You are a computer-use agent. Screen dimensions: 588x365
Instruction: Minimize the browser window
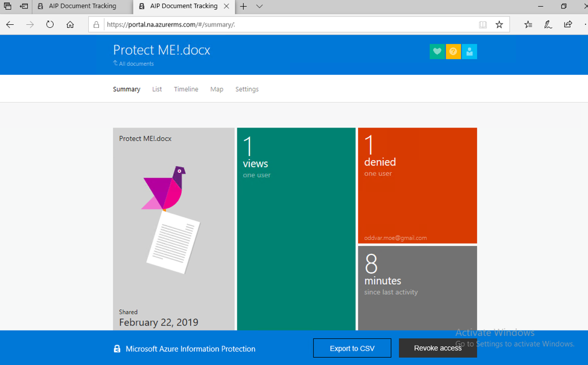540,7
